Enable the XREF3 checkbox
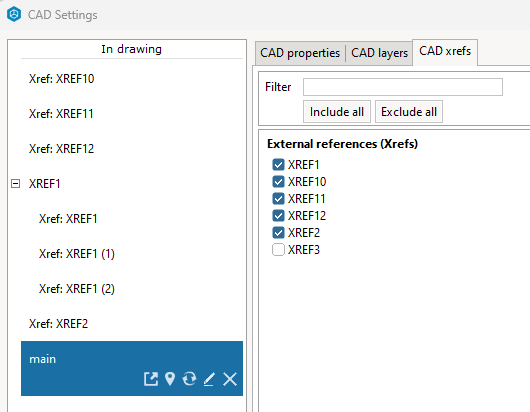This screenshot has height=412, width=530. (x=278, y=250)
